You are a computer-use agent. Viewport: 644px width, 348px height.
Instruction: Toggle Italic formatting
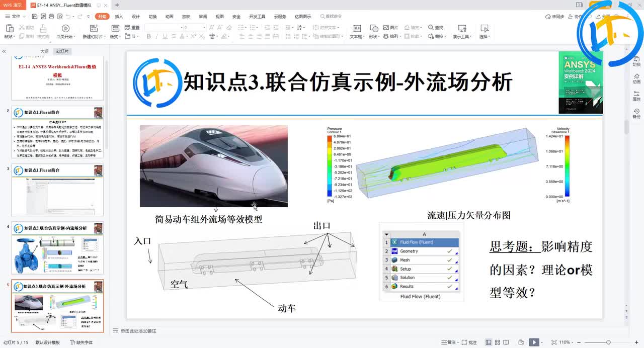click(157, 36)
